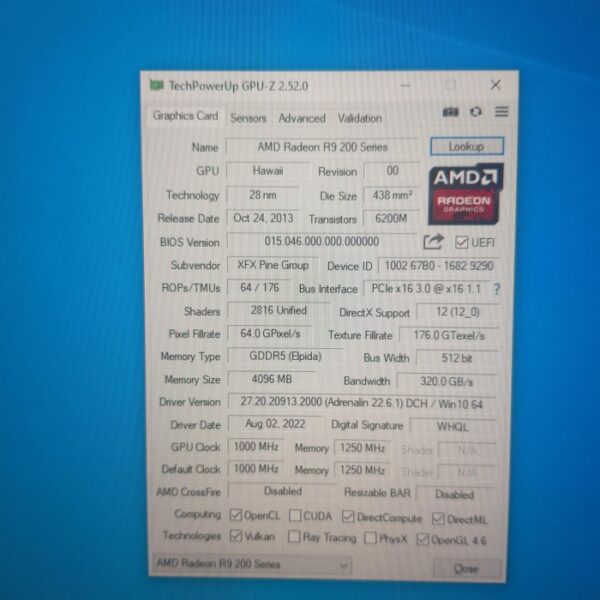Toggle the OpenCL checkbox
The height and width of the screenshot is (600, 600).
click(236, 515)
